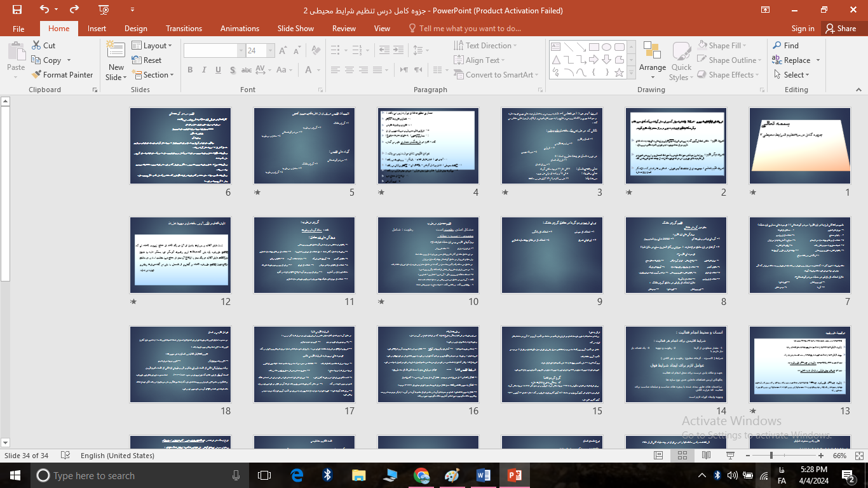The width and height of the screenshot is (868, 488).
Task: Click Start From Beginning presentation icon
Action: pyautogui.click(x=104, y=10)
